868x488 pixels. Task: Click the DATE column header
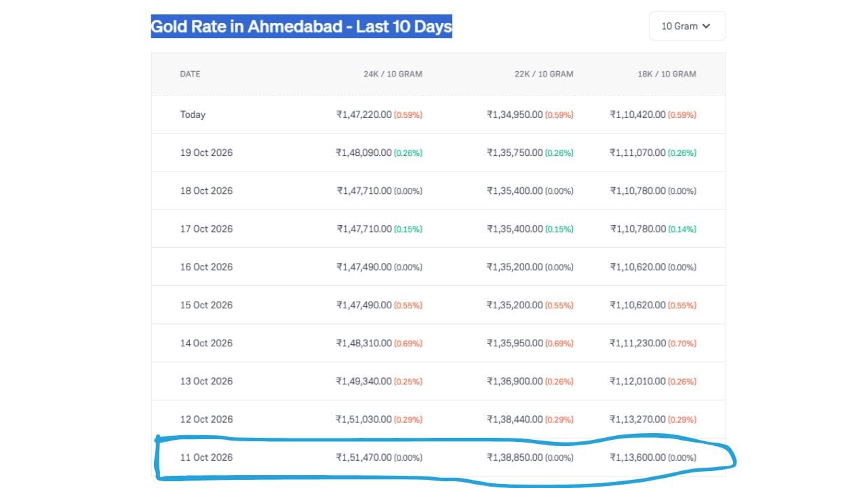[x=190, y=74]
